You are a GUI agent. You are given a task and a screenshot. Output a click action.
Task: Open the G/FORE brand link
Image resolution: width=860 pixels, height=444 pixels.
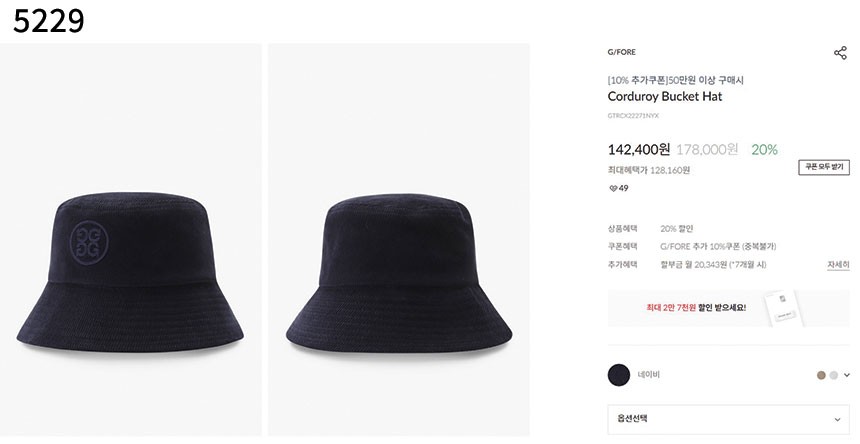[x=621, y=52]
